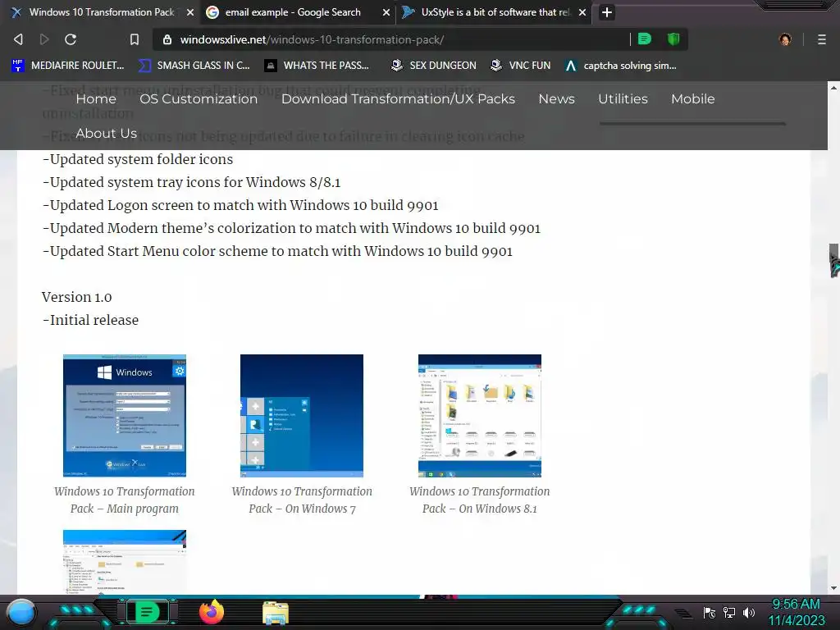The image size is (840, 630).
Task: Open the On Windows 8.1 screenshot thumbnail
Action: click(479, 416)
